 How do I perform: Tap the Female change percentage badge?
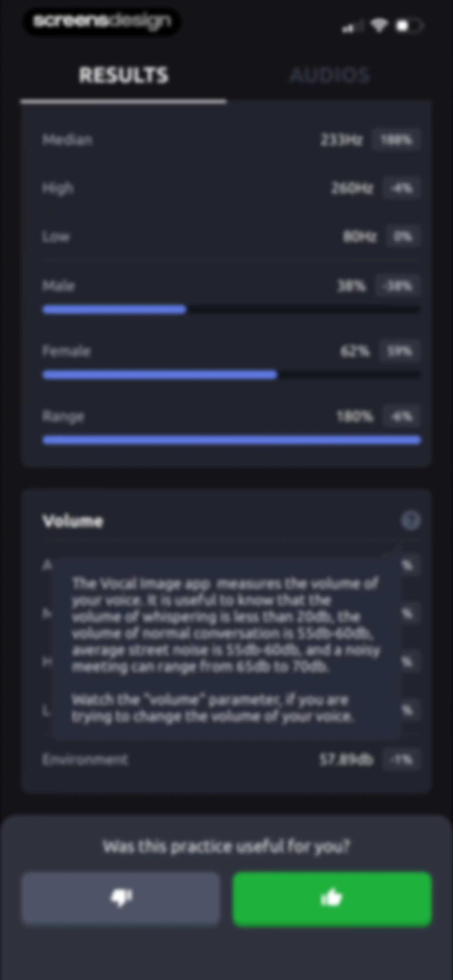click(x=399, y=351)
